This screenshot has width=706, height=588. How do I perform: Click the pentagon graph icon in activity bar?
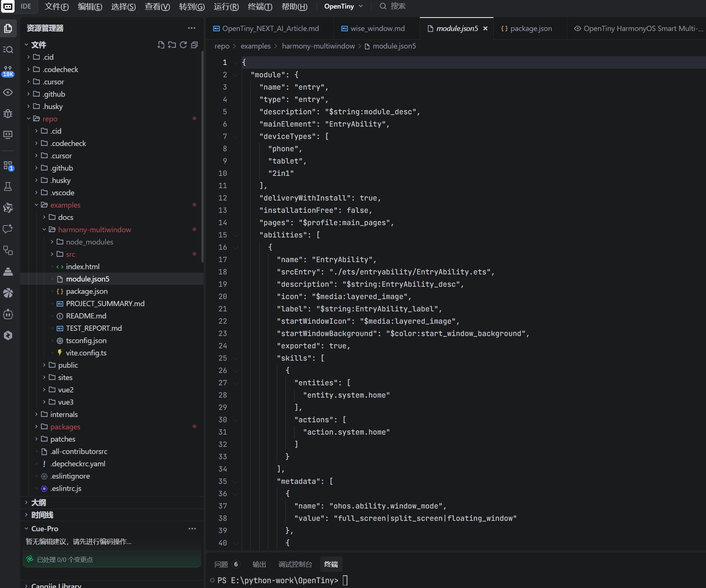8,208
